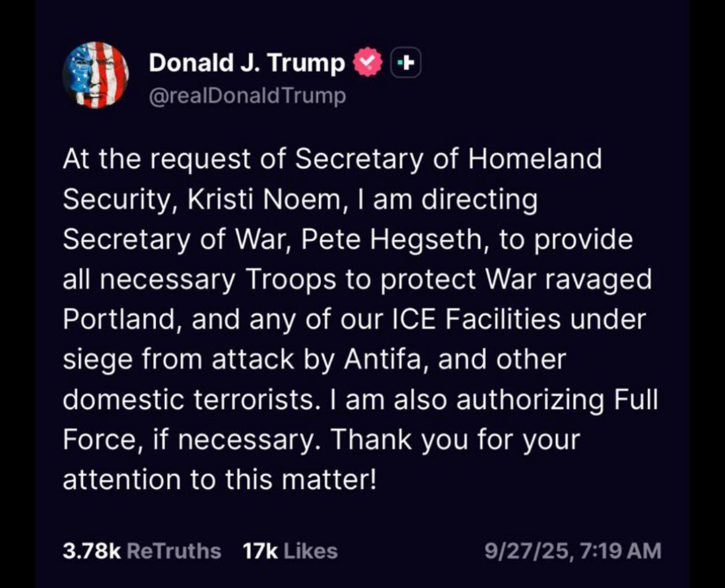
Task: View the 17k Likes list
Action: click(290, 550)
